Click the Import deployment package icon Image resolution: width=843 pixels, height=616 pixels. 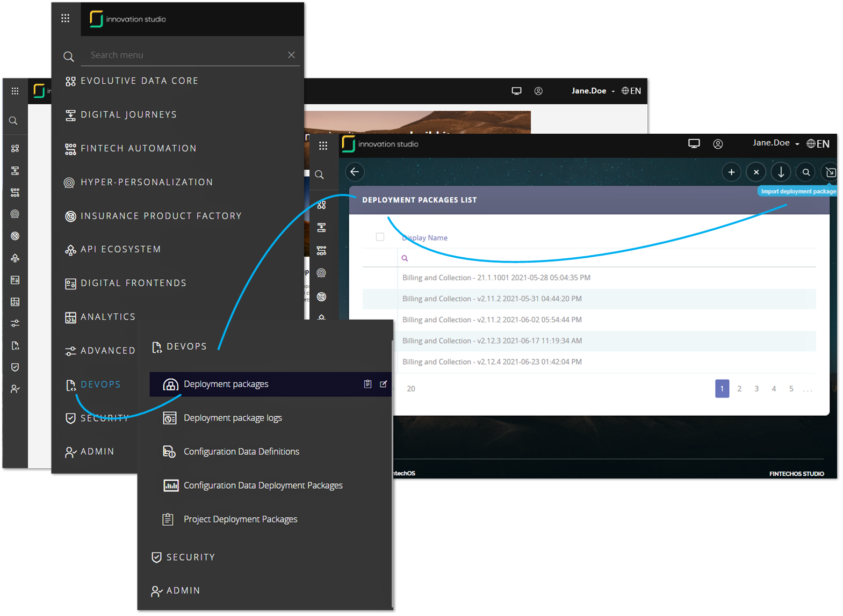830,172
